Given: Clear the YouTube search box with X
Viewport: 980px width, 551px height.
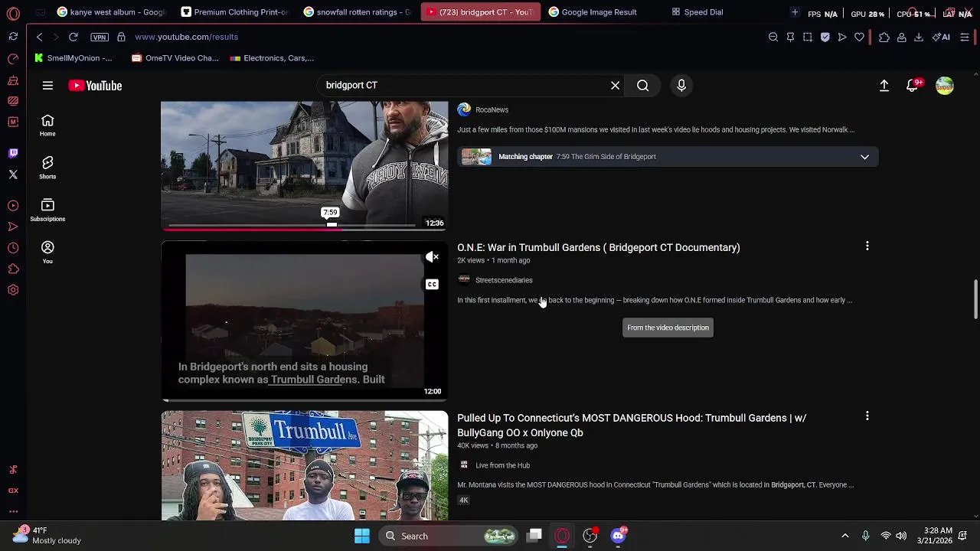Looking at the screenshot, I should [x=615, y=86].
